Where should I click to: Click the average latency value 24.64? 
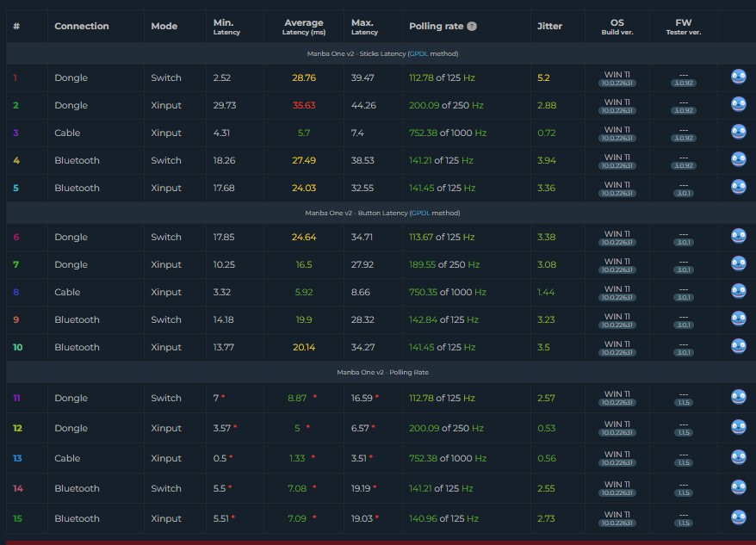[304, 237]
